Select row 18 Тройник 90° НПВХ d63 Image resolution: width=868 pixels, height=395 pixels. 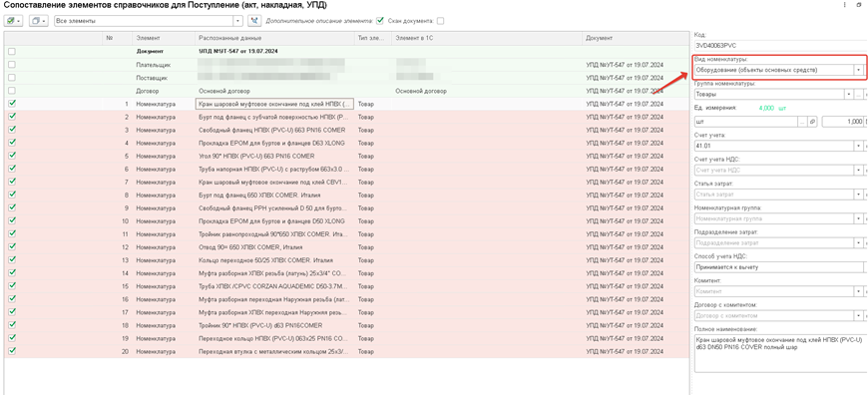pos(347,325)
